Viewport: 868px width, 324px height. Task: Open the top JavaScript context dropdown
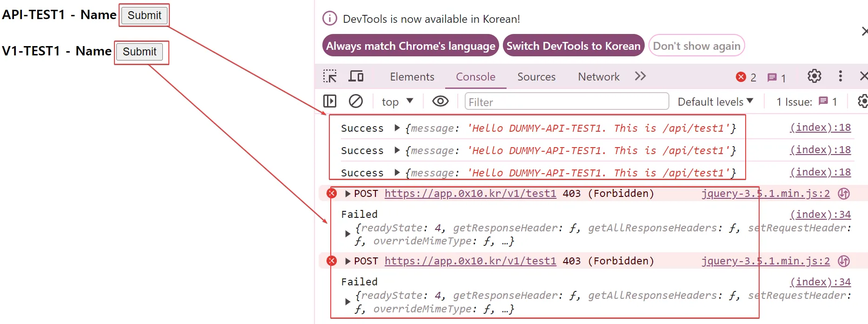397,102
